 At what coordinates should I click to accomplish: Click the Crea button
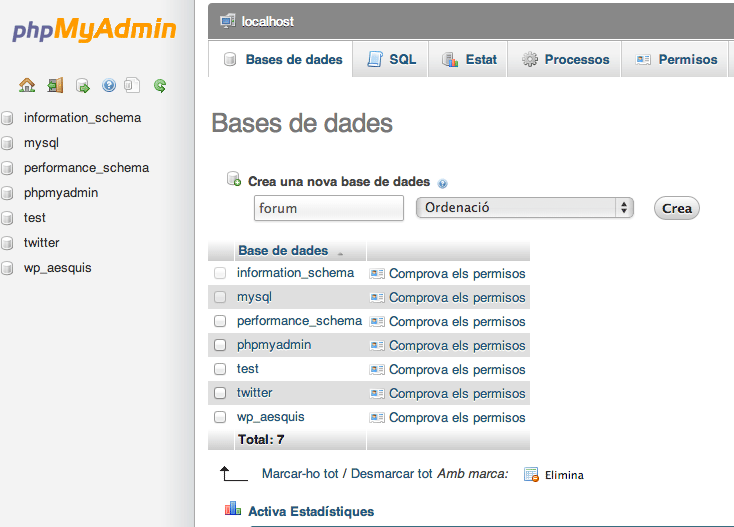[677, 208]
